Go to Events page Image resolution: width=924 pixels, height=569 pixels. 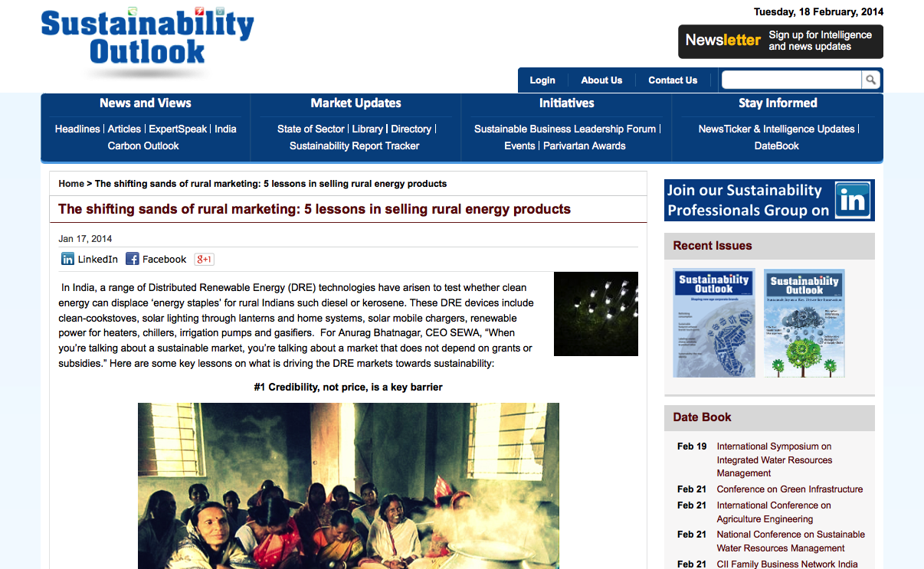click(519, 146)
